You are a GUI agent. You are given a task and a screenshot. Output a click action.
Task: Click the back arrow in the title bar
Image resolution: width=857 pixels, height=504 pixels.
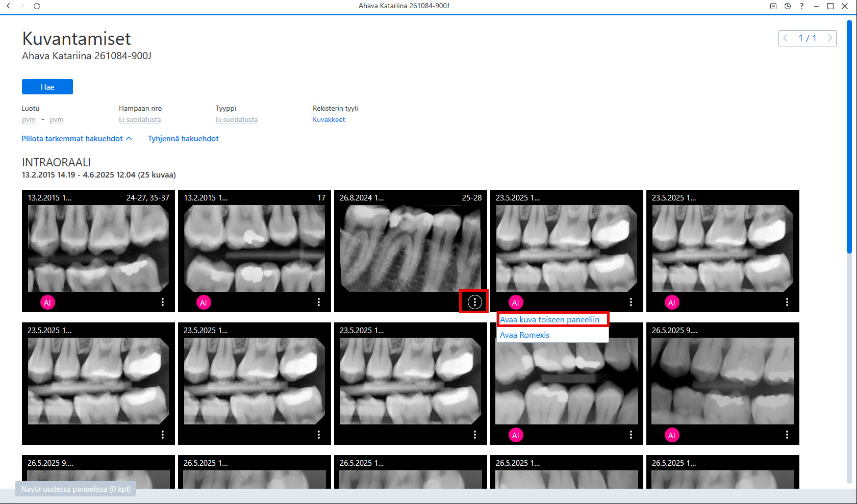(x=8, y=6)
